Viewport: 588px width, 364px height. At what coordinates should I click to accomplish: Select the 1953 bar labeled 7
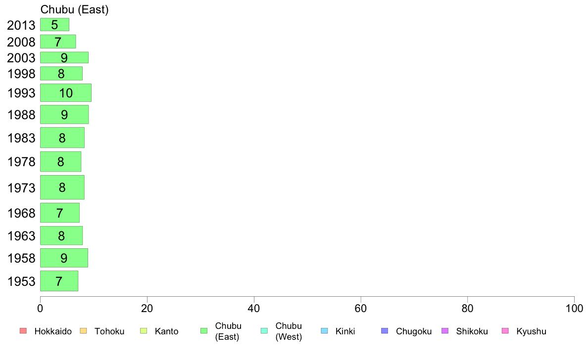pos(59,281)
